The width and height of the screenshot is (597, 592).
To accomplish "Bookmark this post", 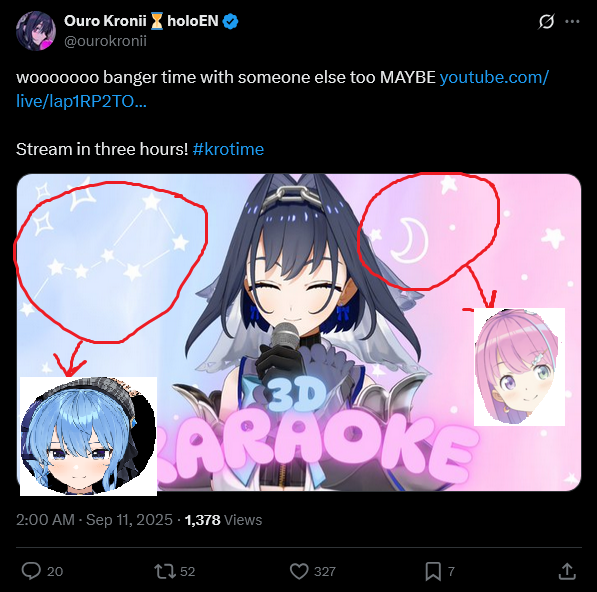I will 433,571.
